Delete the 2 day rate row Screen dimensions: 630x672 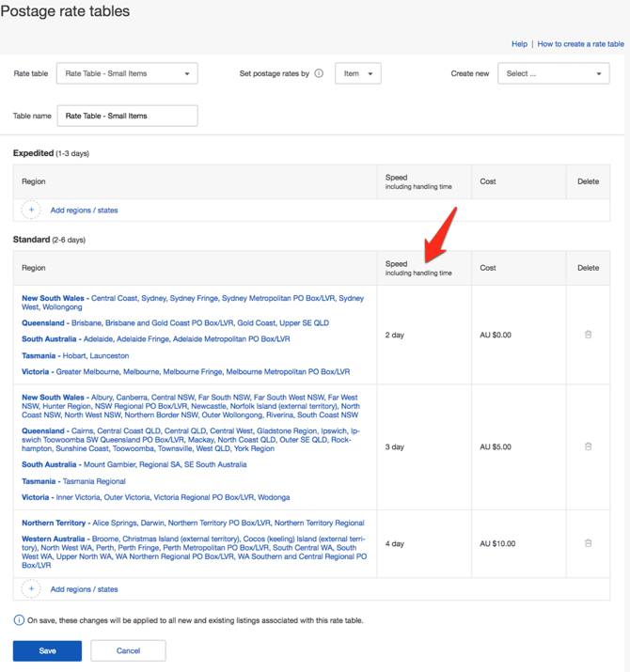tap(588, 335)
